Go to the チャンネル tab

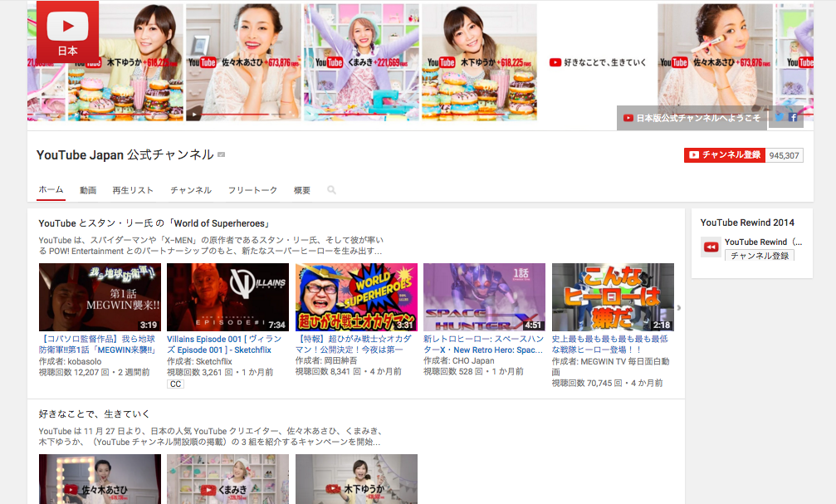click(191, 190)
